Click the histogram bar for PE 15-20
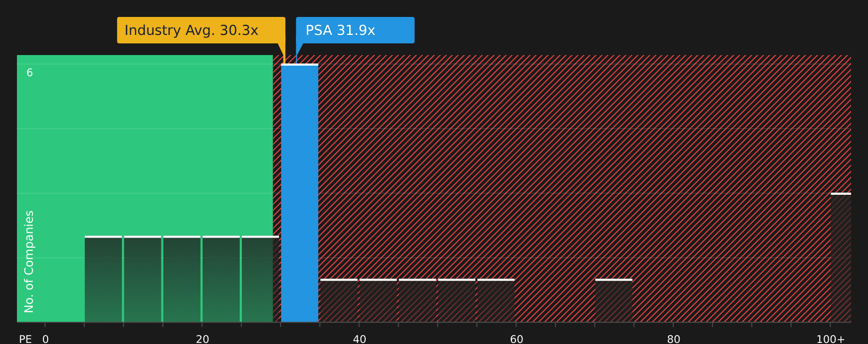 (x=182, y=279)
